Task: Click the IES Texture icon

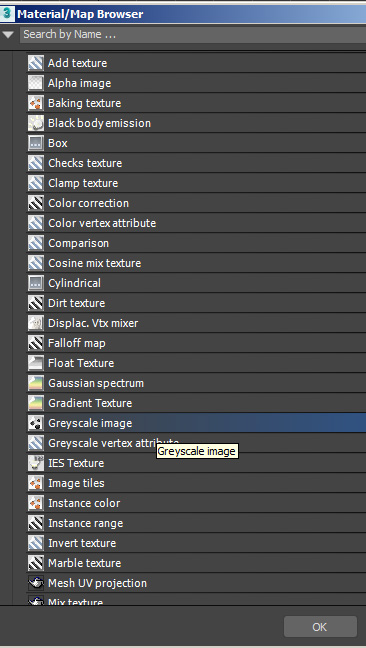Action: (36, 463)
